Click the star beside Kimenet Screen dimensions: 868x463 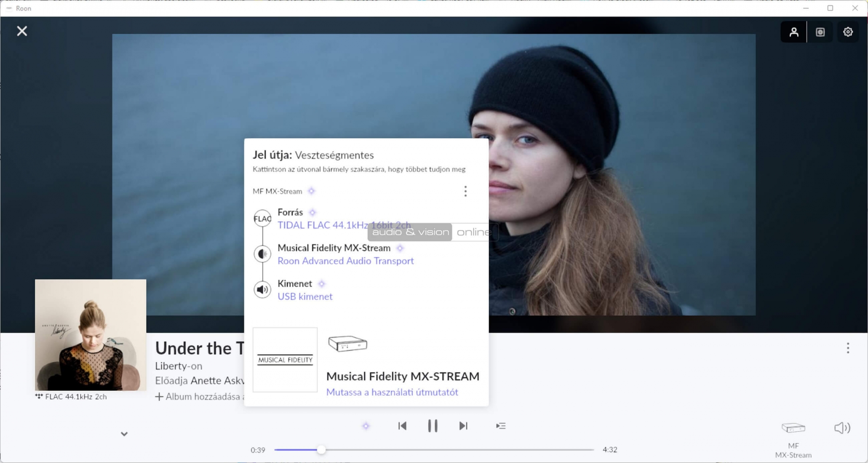322,284
